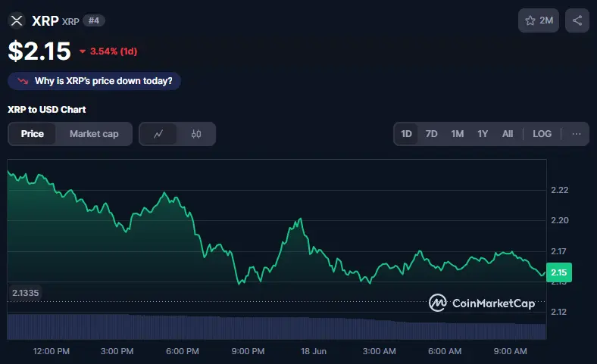Click the 2.12 axis label

click(558, 312)
